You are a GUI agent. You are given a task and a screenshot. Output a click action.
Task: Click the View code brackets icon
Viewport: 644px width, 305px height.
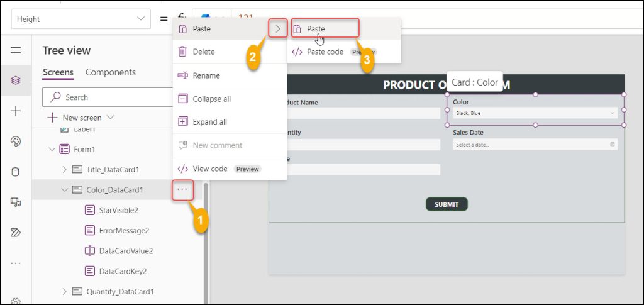coord(182,169)
